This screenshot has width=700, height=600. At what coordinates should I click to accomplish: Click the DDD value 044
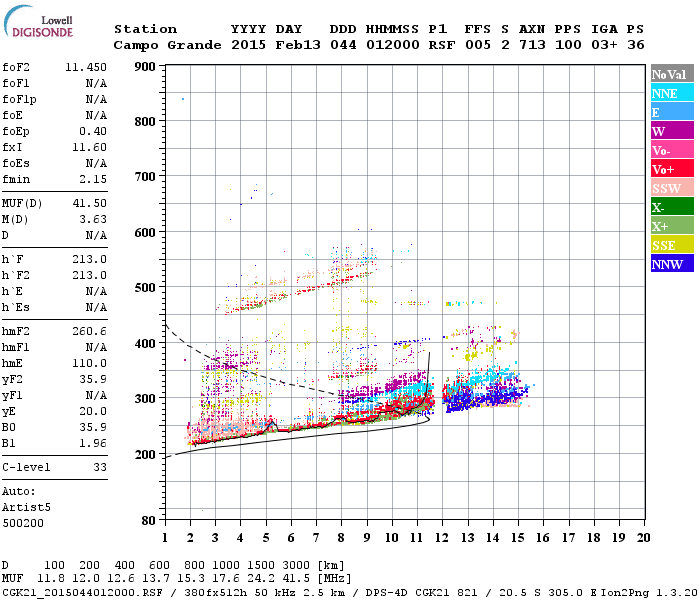pyautogui.click(x=343, y=45)
